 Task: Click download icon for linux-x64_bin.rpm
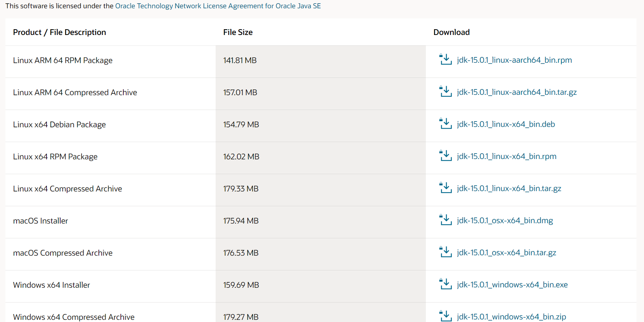point(445,156)
